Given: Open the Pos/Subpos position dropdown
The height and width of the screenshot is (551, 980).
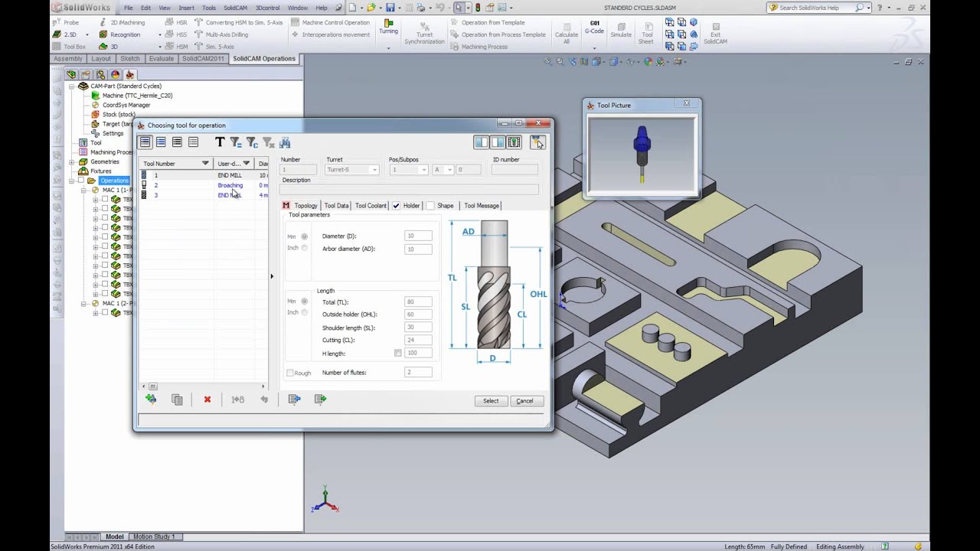Looking at the screenshot, I should point(423,170).
